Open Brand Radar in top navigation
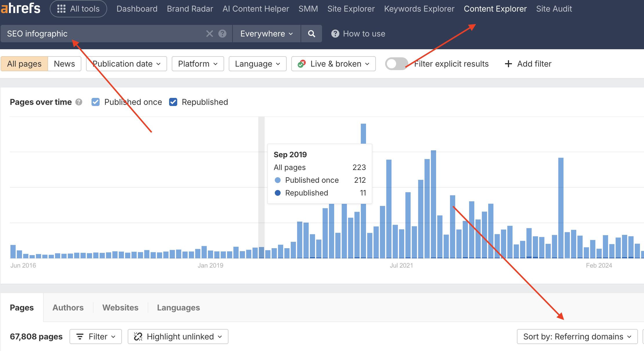 (x=190, y=9)
